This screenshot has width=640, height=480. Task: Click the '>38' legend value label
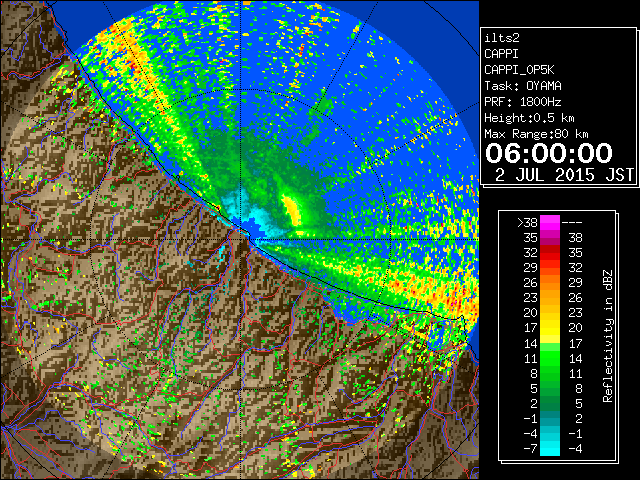point(527,223)
